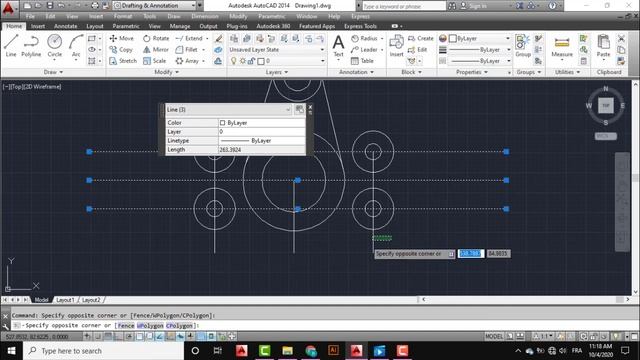
Task: Click the layer color square swatch
Action: [x=261, y=61]
